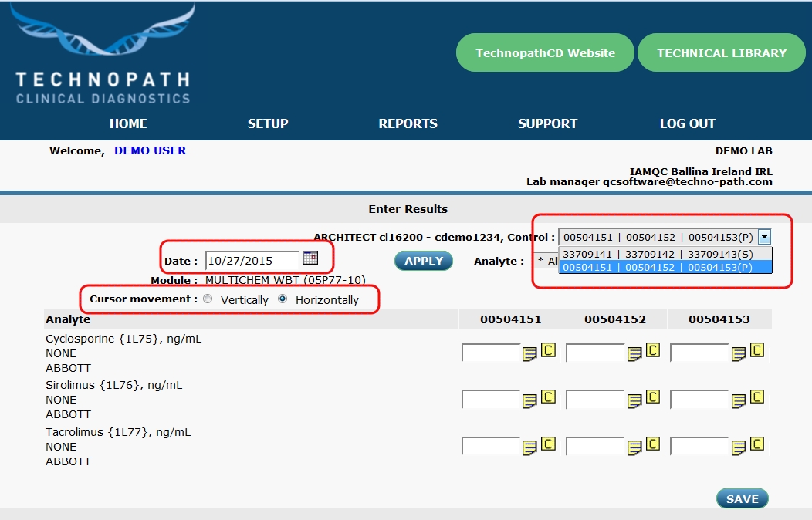
Task: Click C icon for Sirolimus 00504151
Action: click(549, 397)
